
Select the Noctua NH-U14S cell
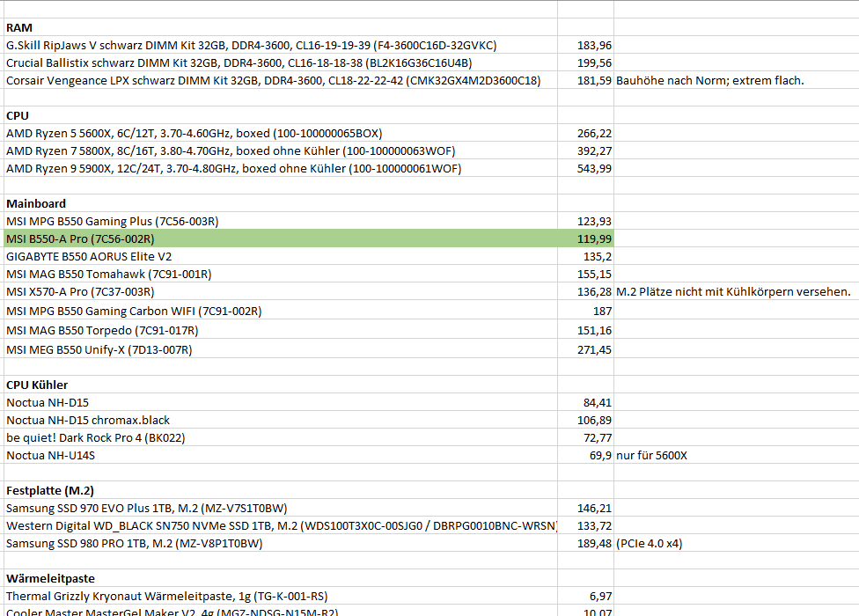tap(281, 454)
